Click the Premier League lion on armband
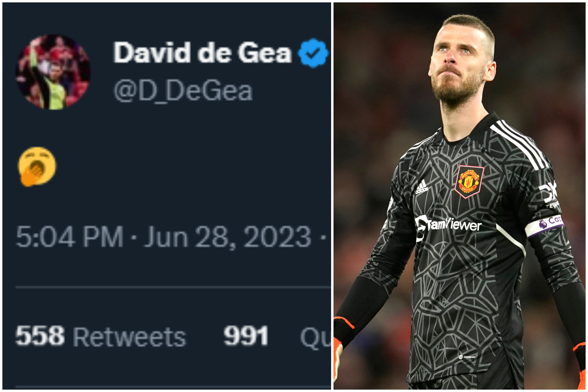588x392 pixels. [543, 224]
